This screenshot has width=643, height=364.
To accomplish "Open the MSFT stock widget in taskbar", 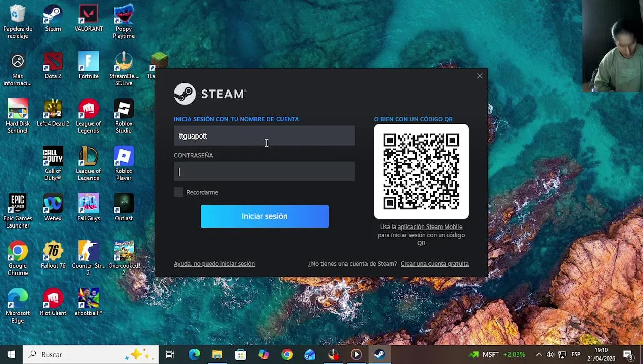I will pos(496,355).
